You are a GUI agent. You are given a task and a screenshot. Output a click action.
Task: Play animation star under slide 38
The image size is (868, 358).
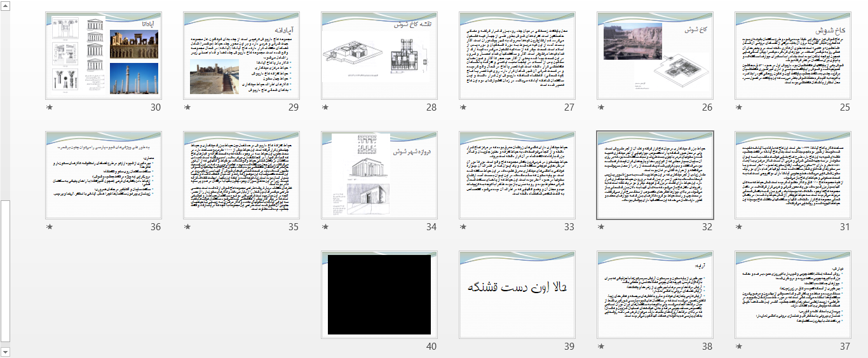pyautogui.click(x=601, y=347)
